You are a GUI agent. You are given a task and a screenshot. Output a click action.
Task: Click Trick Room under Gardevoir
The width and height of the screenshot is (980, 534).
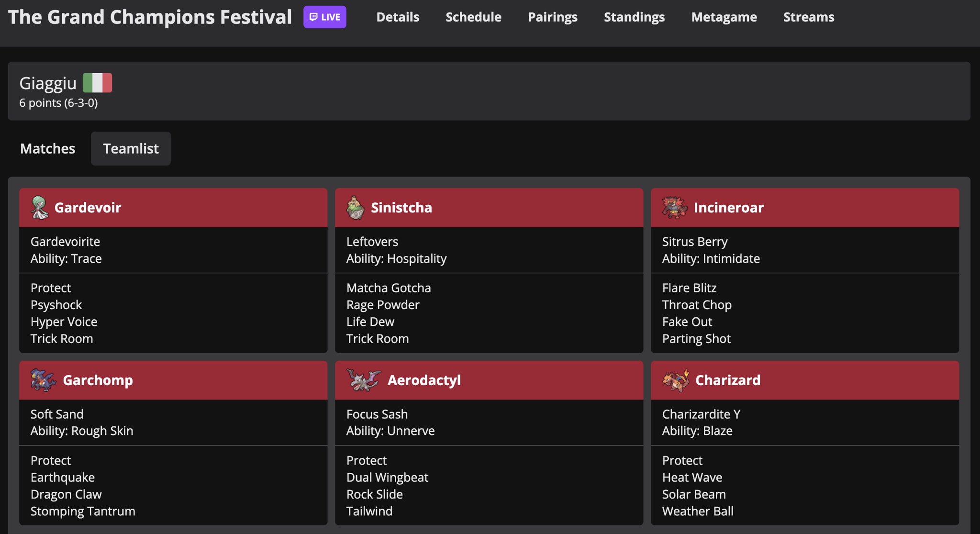click(x=62, y=339)
